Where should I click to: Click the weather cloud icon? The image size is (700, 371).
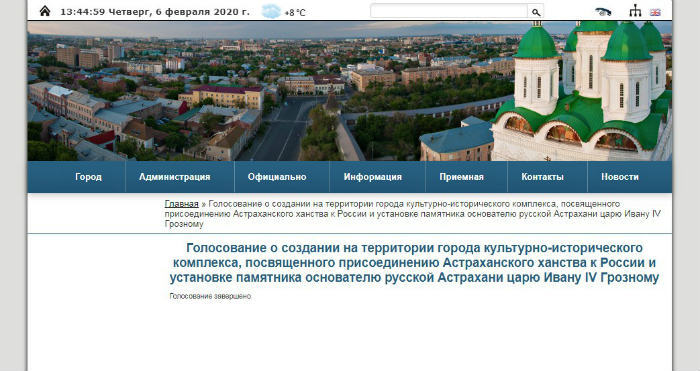271,11
